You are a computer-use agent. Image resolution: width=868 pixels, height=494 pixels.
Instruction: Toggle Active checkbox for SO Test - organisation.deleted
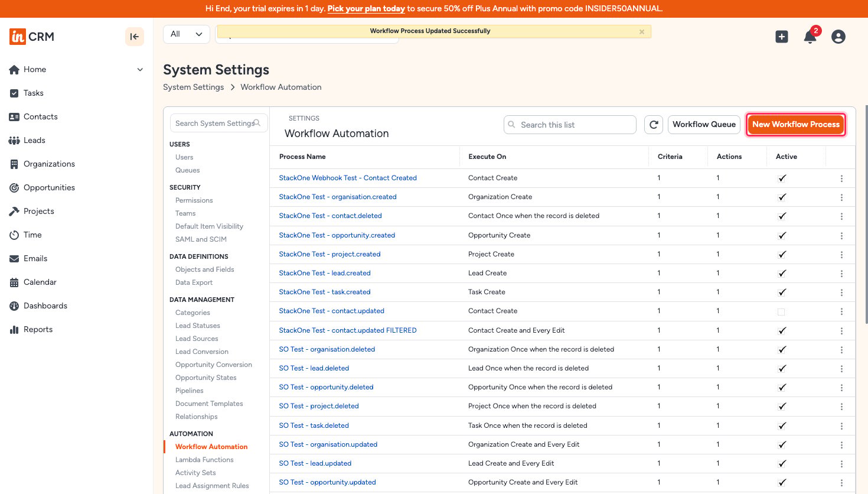(x=782, y=349)
